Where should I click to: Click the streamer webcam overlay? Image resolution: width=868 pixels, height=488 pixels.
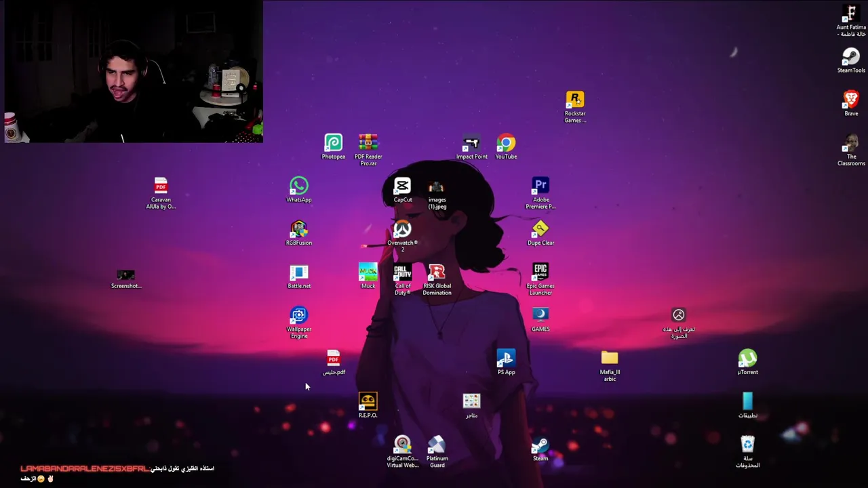[134, 71]
